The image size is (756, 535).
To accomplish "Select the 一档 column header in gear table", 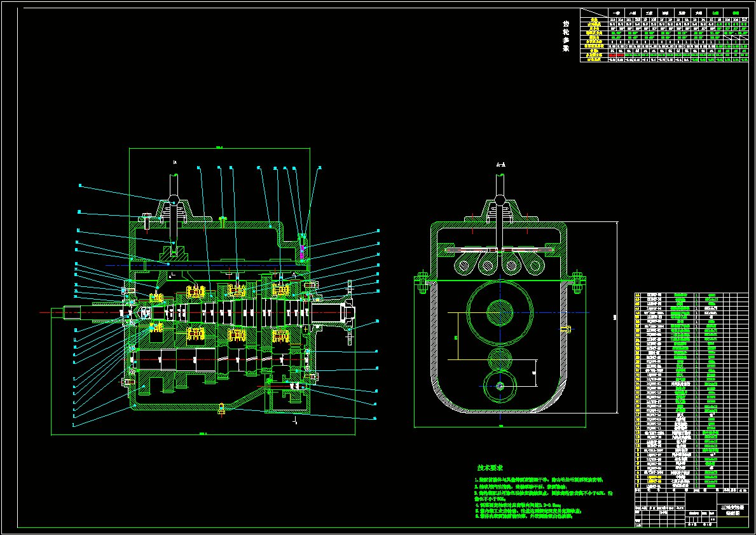I will pos(615,13).
